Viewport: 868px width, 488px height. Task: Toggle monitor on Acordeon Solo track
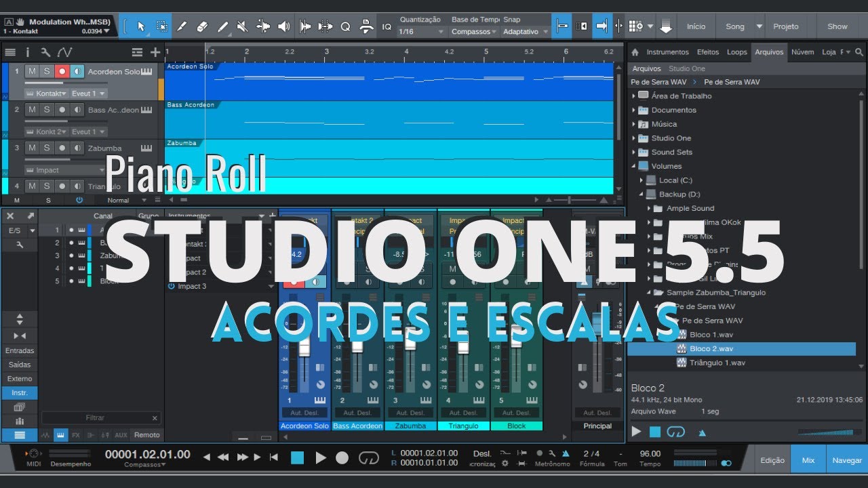77,71
